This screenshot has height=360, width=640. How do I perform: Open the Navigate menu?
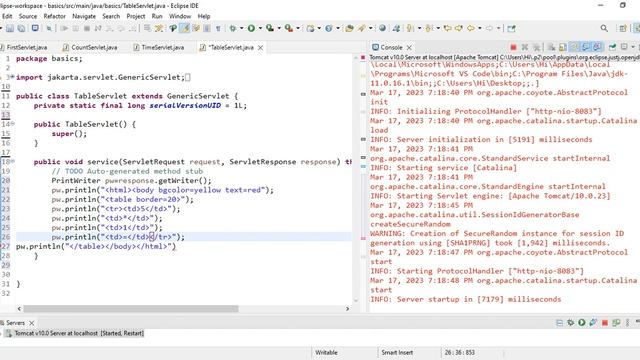click(x=84, y=16)
